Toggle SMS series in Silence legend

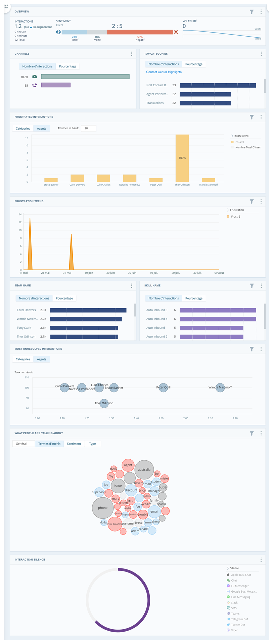(x=232, y=608)
